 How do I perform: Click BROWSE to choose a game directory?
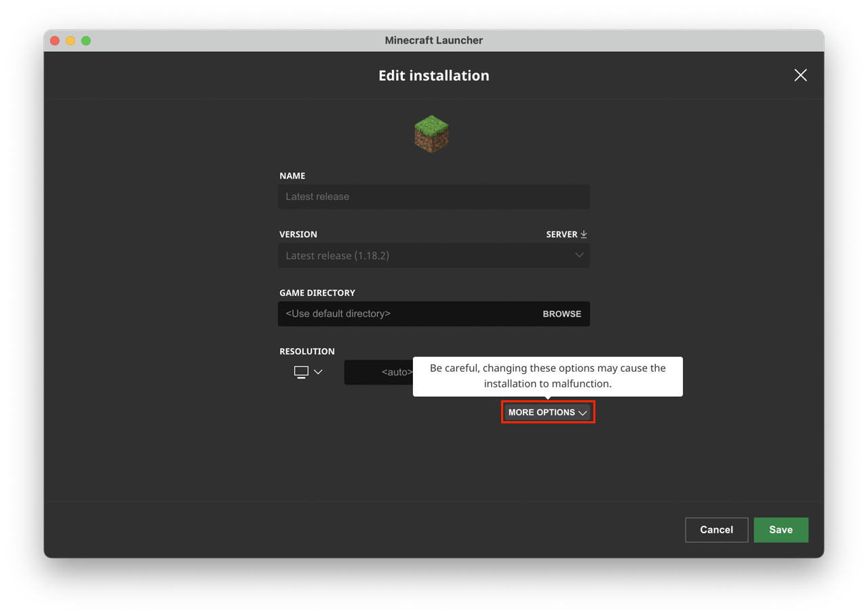click(561, 313)
